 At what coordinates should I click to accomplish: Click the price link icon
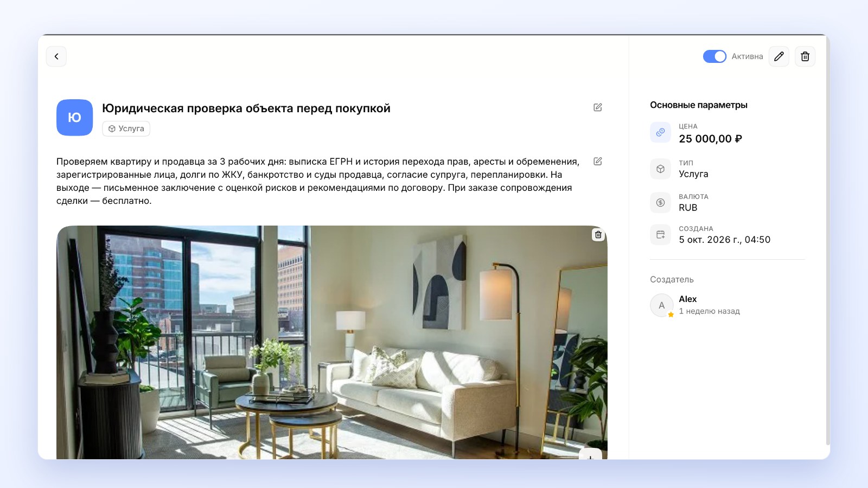tap(660, 132)
